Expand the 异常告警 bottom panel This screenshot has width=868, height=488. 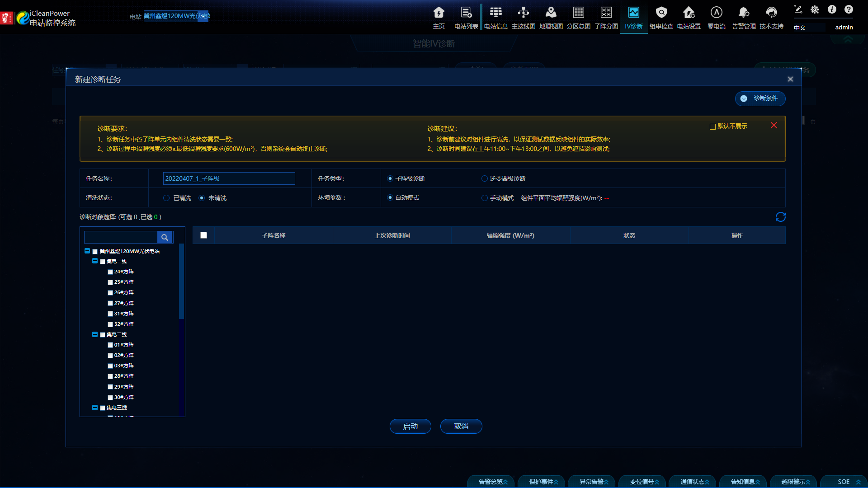(x=593, y=482)
